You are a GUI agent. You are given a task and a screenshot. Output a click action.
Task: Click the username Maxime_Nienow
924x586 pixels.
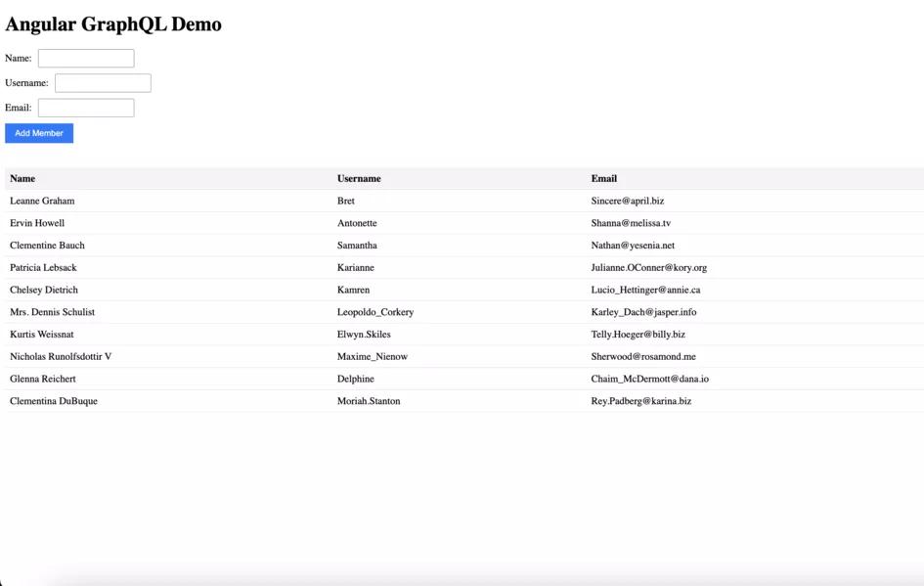pos(373,357)
